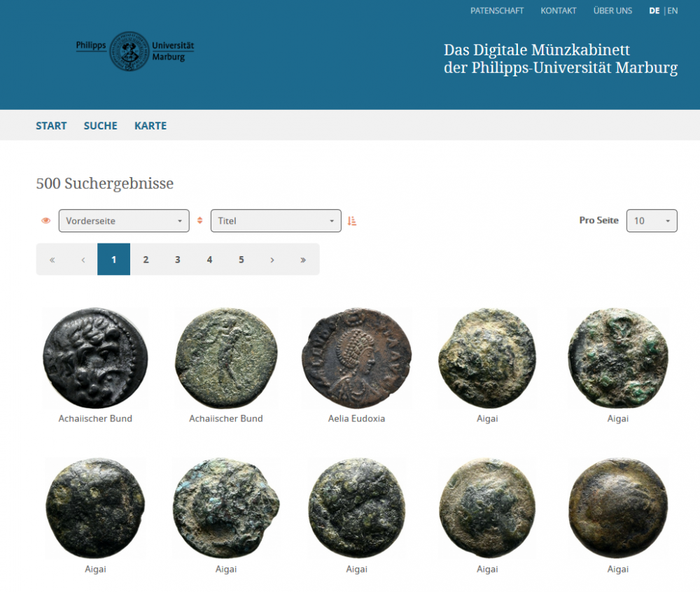Open the first Achaiischer Bund coin image
This screenshot has width=700, height=592.
tap(95, 358)
